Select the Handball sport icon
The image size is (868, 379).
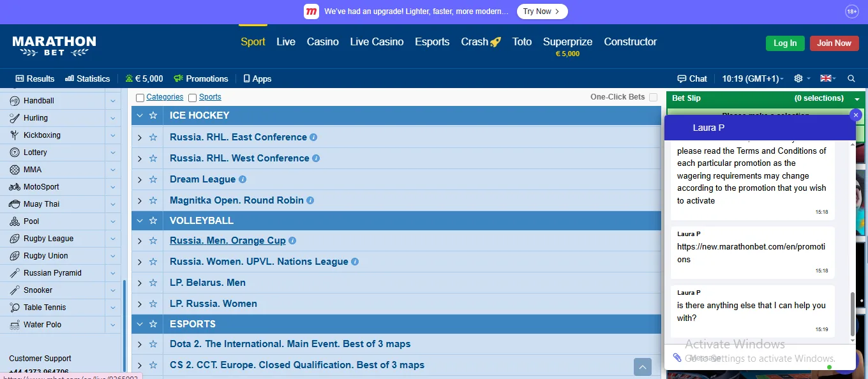coord(15,101)
